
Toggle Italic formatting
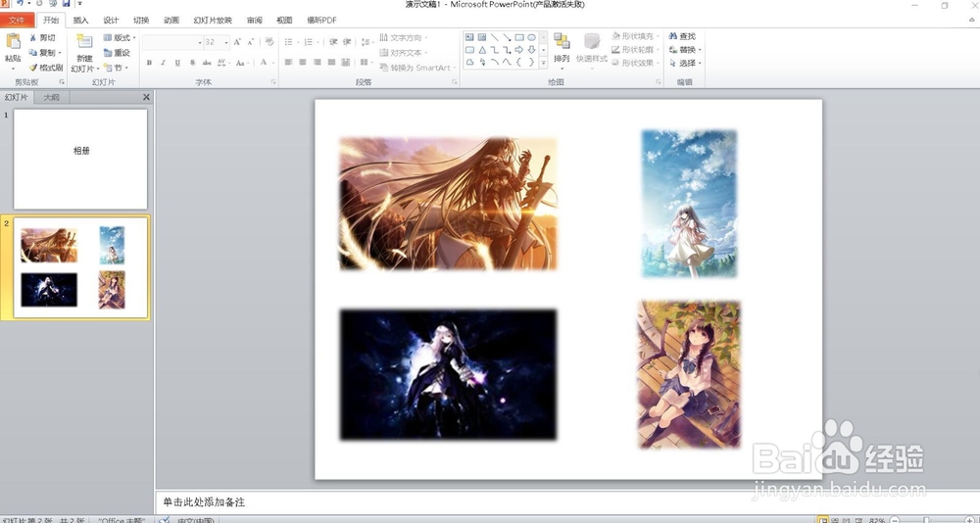[x=163, y=63]
